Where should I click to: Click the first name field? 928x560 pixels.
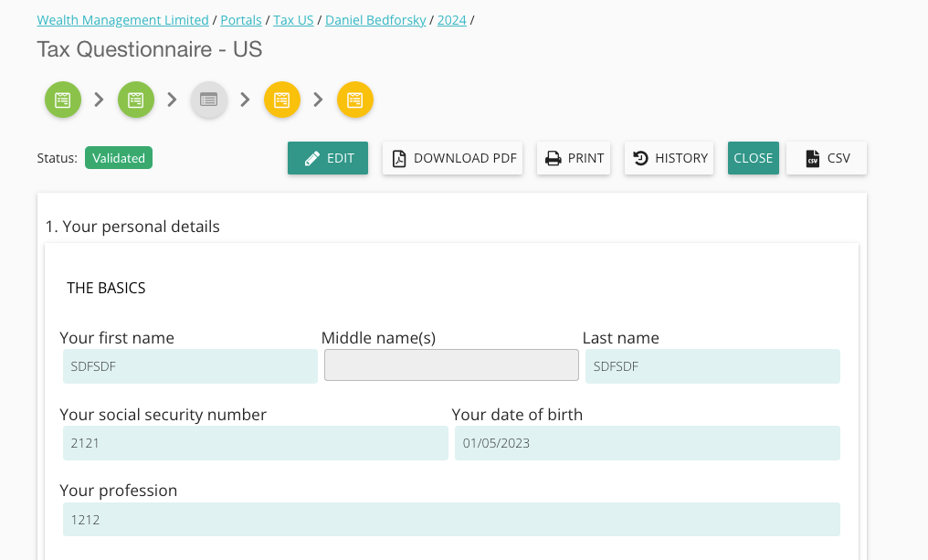190,366
